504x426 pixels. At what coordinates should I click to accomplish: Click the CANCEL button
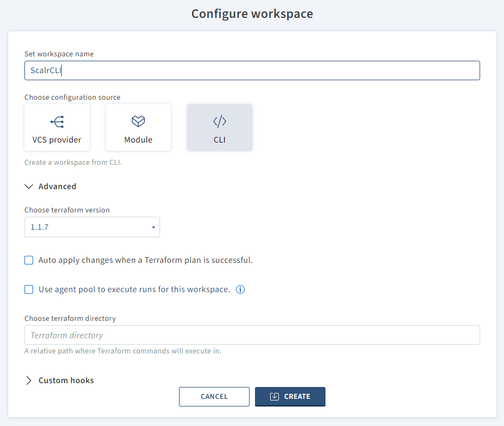tap(214, 396)
